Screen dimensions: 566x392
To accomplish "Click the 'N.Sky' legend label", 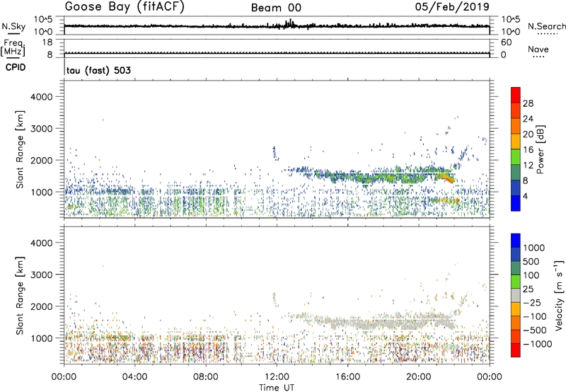I will click(13, 26).
